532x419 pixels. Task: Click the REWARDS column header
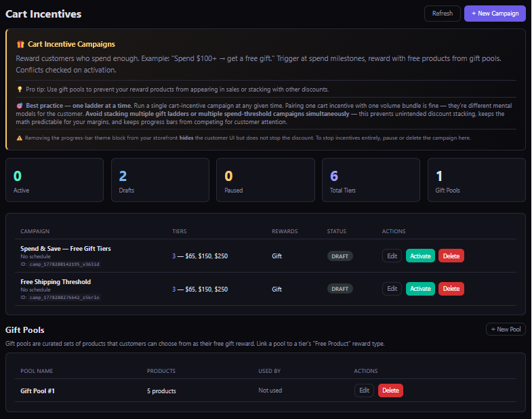pyautogui.click(x=285, y=231)
